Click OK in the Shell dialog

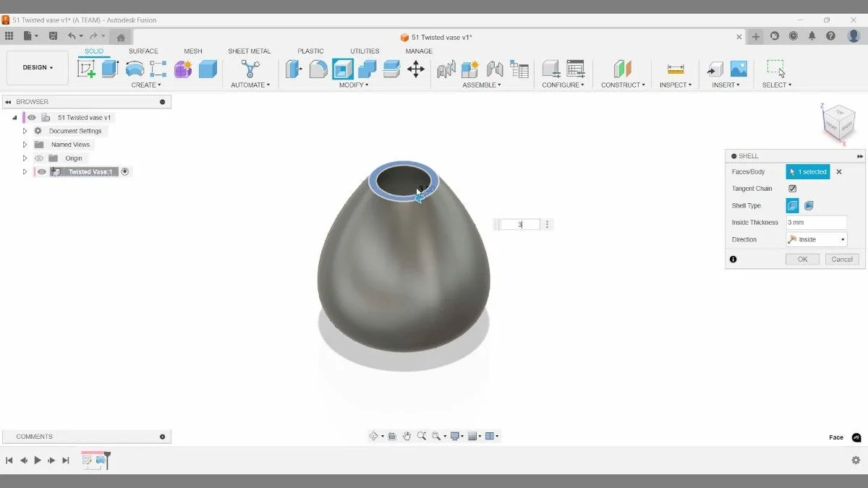(x=801, y=259)
